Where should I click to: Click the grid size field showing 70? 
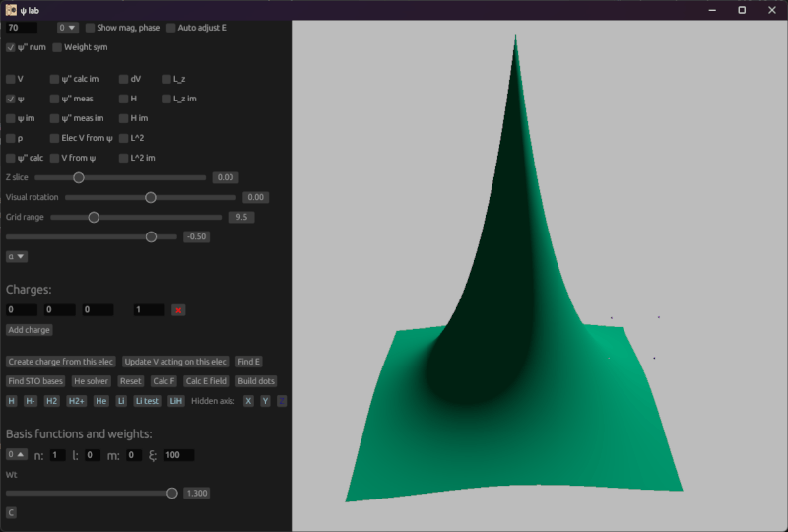click(x=22, y=28)
